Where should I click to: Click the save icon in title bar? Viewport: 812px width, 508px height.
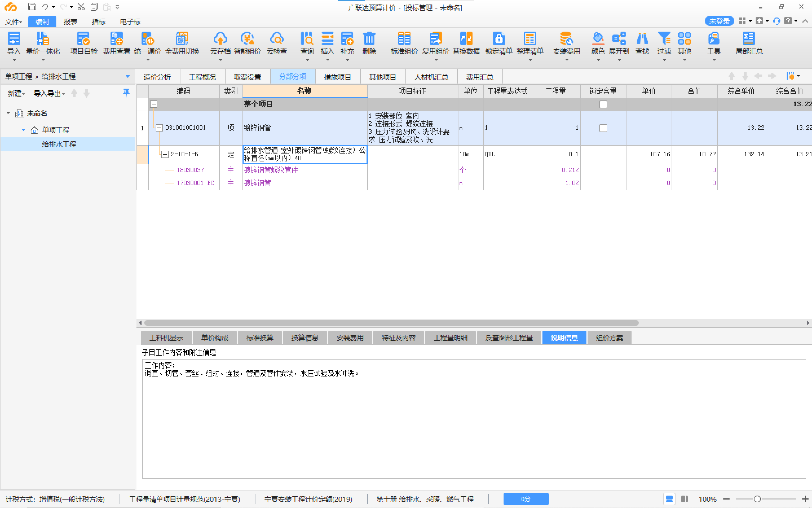click(32, 7)
